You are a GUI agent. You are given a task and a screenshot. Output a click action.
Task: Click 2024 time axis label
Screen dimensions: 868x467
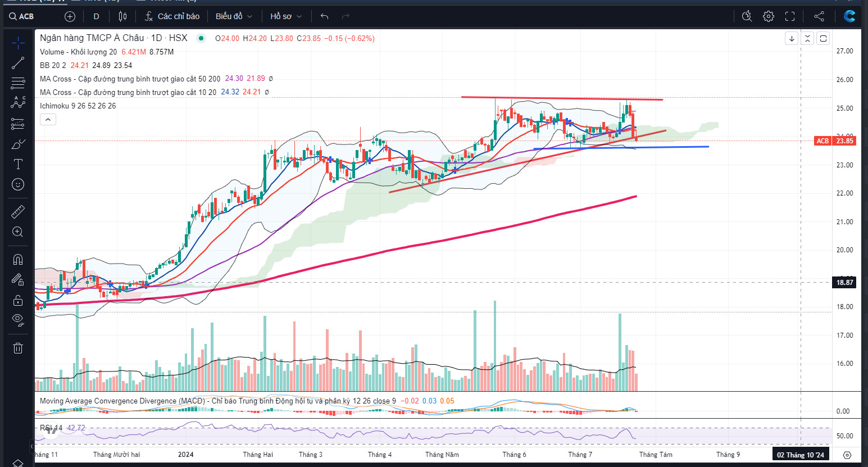pos(185,455)
